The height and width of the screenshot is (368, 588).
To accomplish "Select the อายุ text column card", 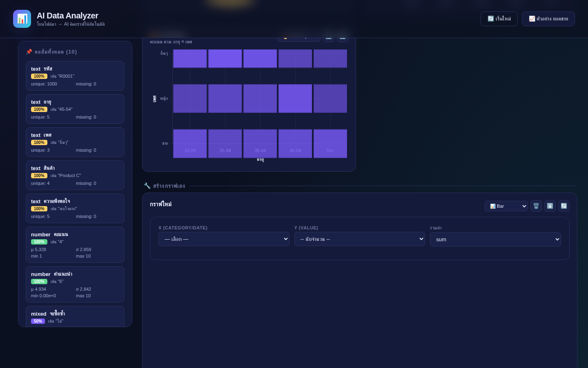I will pos(75,109).
